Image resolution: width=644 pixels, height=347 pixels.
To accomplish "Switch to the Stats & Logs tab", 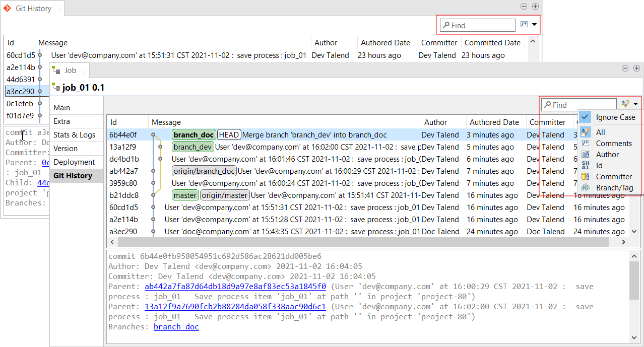I will (x=74, y=135).
